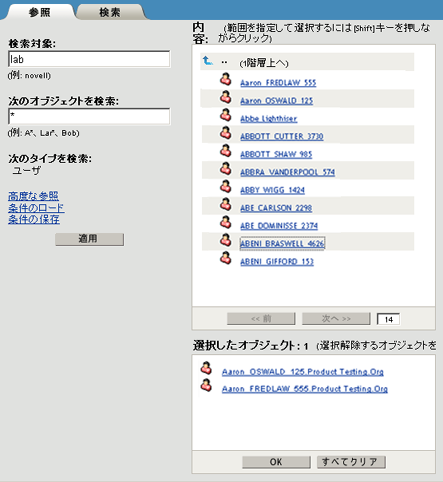Click user icon beside ABBOTT SHAW 985
The height and width of the screenshot is (482, 443).
(226, 151)
